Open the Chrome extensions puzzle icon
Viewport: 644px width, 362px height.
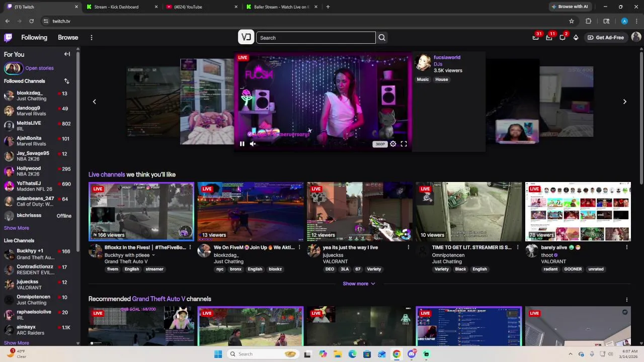point(588,21)
